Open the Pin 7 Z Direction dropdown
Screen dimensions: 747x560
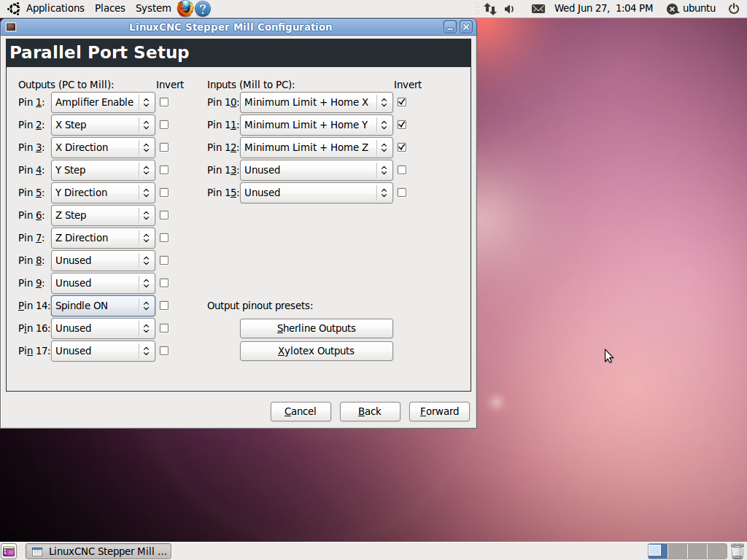(103, 238)
